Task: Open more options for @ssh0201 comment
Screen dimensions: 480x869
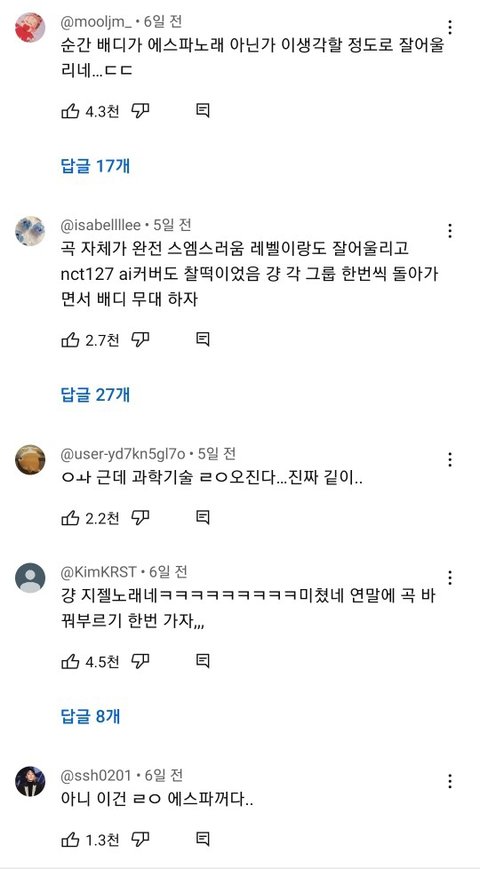Action: [x=450, y=781]
